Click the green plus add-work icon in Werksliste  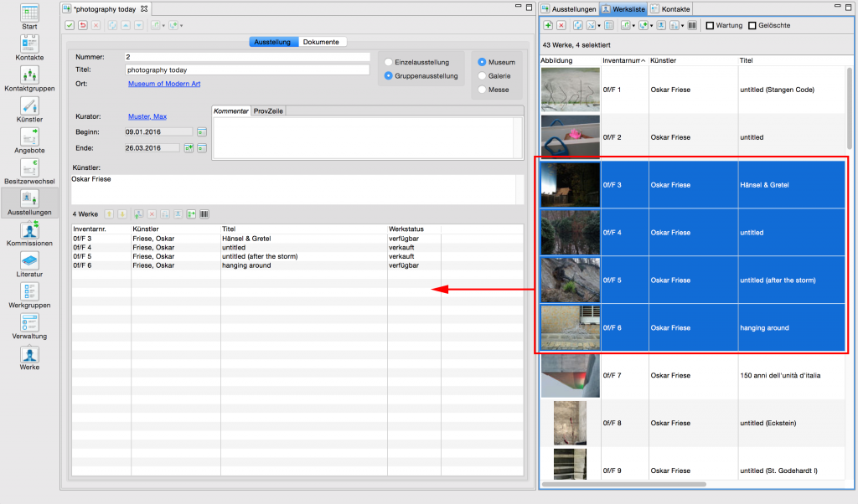pyautogui.click(x=548, y=25)
